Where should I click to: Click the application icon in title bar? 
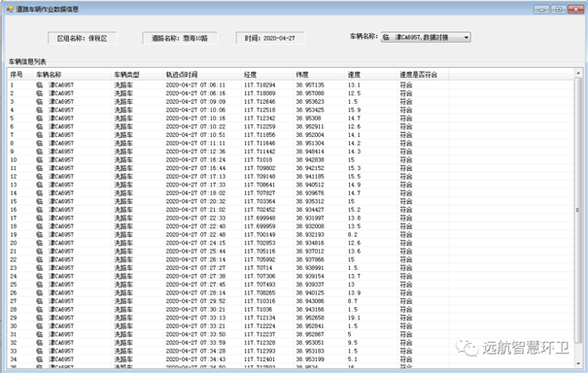[x=10, y=9]
